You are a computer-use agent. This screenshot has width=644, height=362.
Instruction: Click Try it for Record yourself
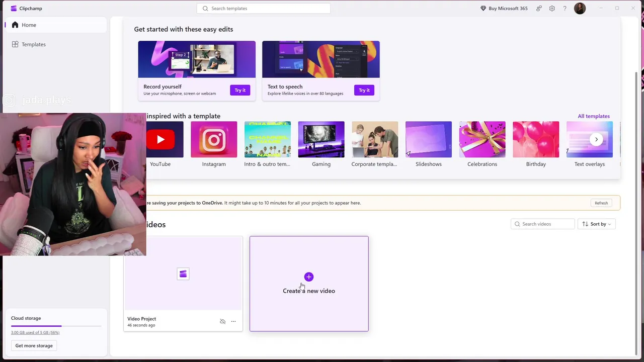pos(240,90)
